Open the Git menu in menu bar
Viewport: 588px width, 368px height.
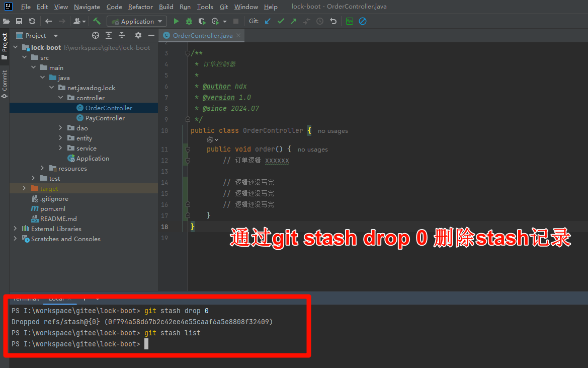click(x=223, y=7)
